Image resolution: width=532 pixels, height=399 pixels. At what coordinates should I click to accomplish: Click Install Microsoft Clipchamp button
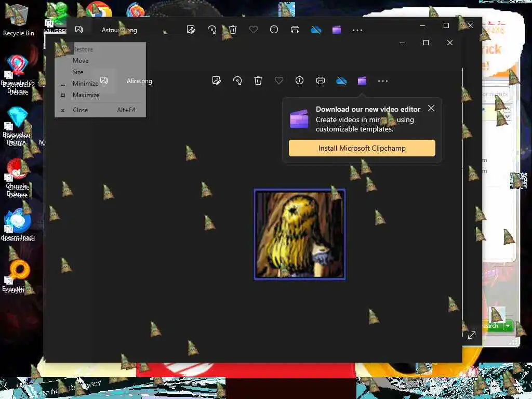point(362,148)
